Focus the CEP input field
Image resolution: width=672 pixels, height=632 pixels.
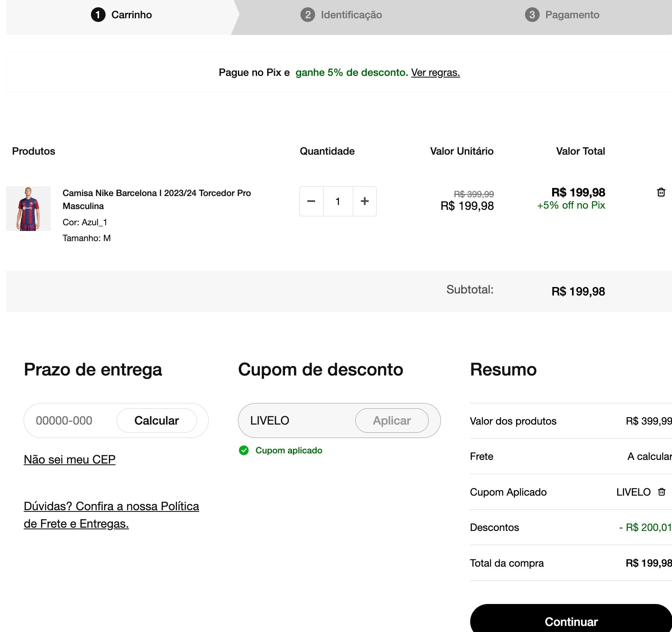click(x=69, y=421)
